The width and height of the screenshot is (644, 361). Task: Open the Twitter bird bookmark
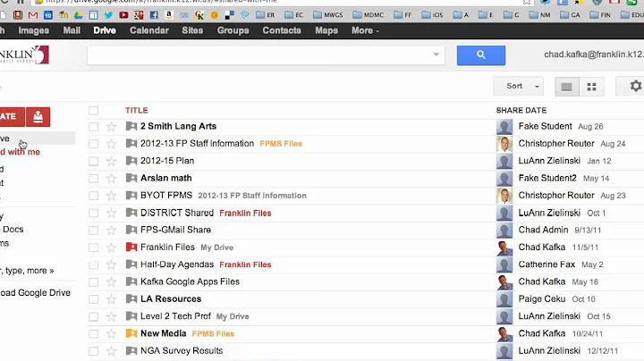click(108, 15)
